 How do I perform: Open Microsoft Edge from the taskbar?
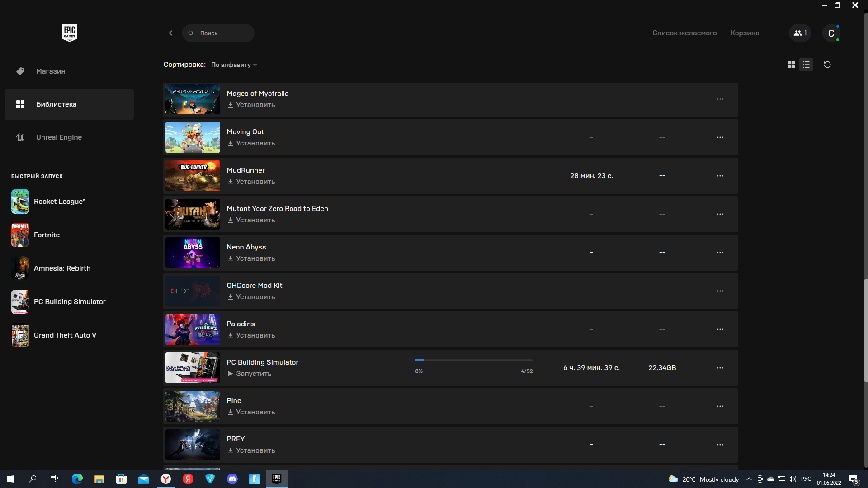pos(77,479)
